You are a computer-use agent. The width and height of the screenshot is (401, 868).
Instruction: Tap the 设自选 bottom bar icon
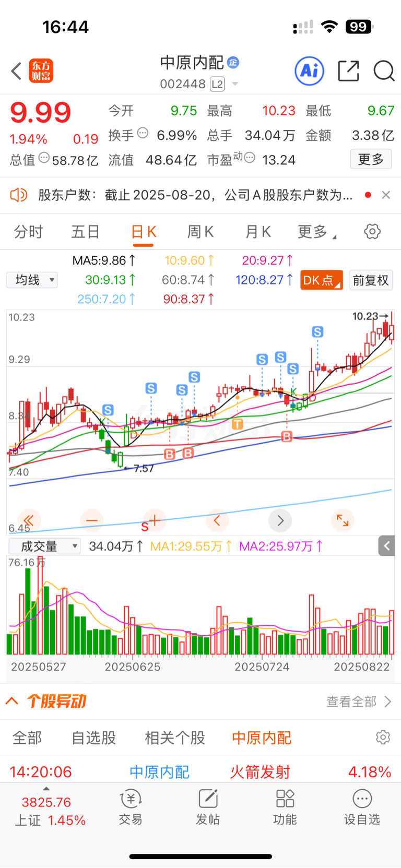pos(362,807)
